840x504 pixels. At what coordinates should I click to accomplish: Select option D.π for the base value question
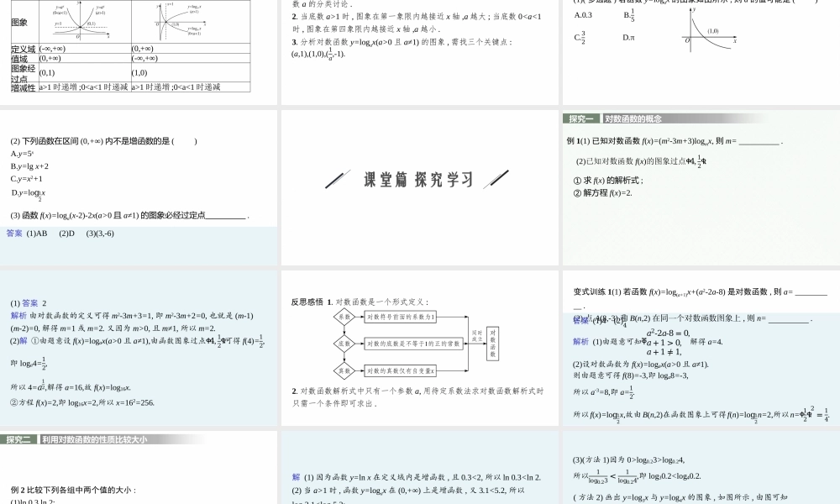click(627, 36)
